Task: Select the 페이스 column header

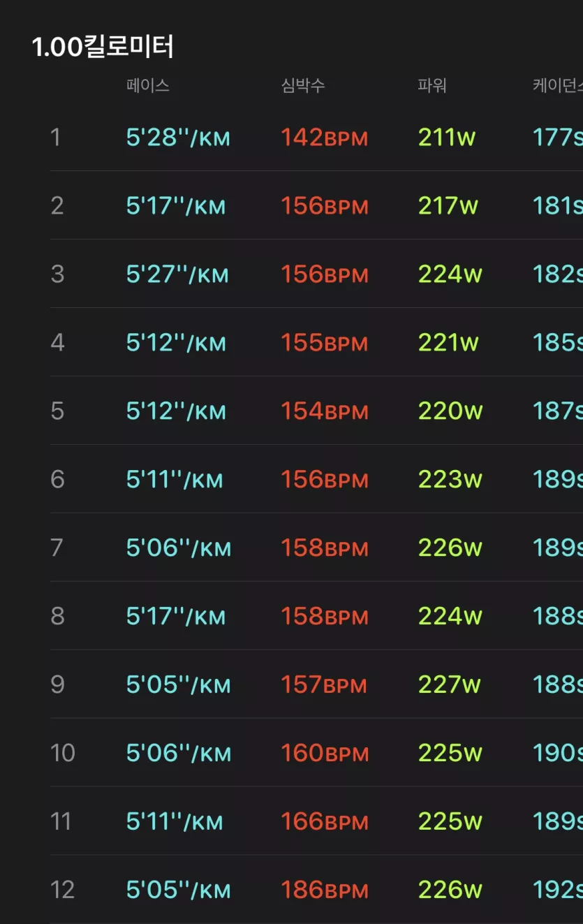Action: tap(147, 86)
